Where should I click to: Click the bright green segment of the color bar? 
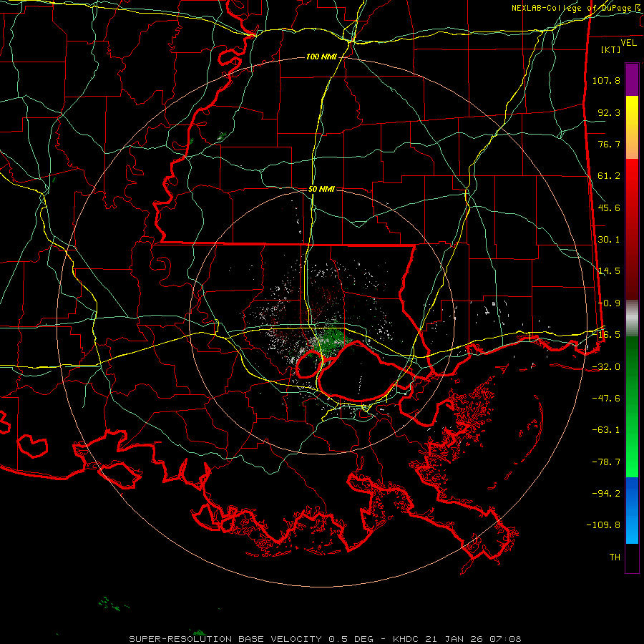click(x=632, y=406)
